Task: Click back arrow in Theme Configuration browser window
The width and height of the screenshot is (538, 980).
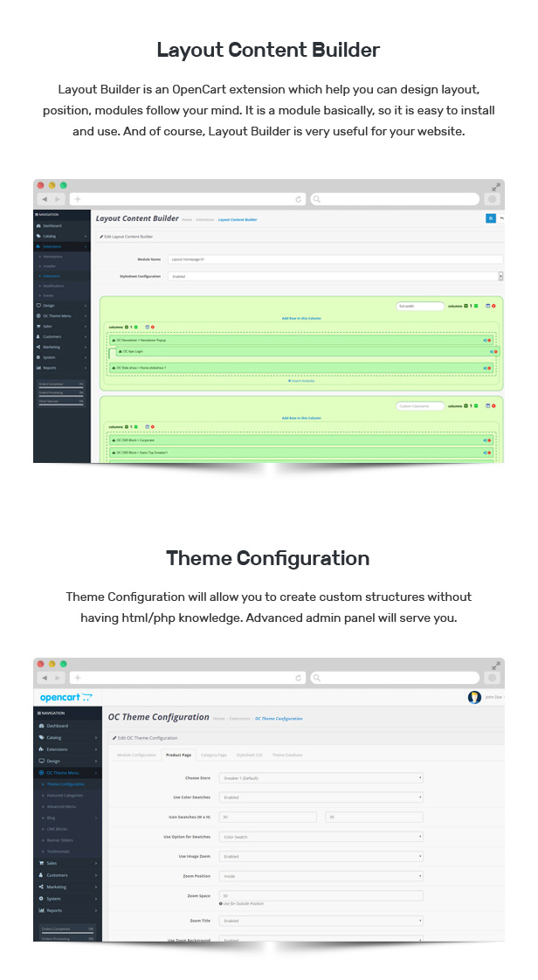Action: (x=45, y=678)
